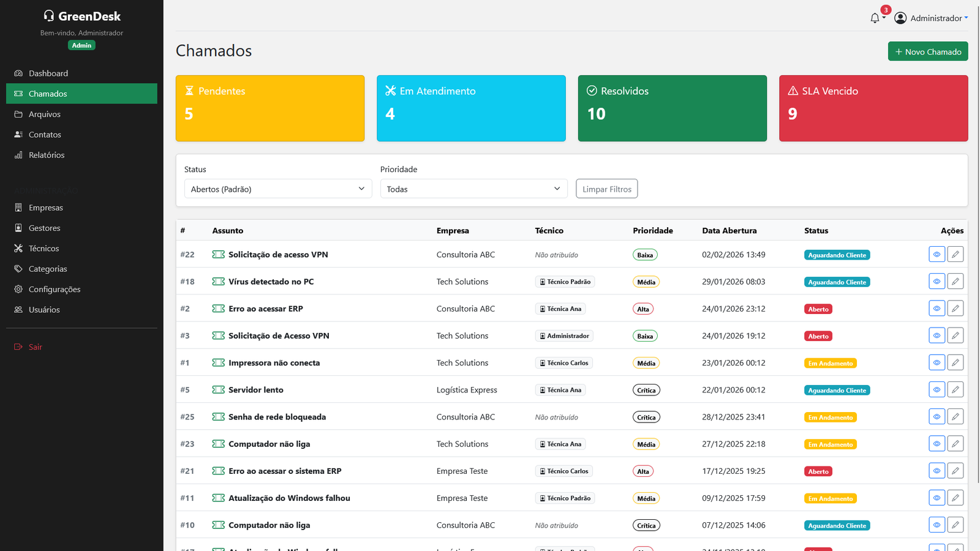Open Categorias using the tag icon
The width and height of the screenshot is (980, 551).
tap(18, 268)
